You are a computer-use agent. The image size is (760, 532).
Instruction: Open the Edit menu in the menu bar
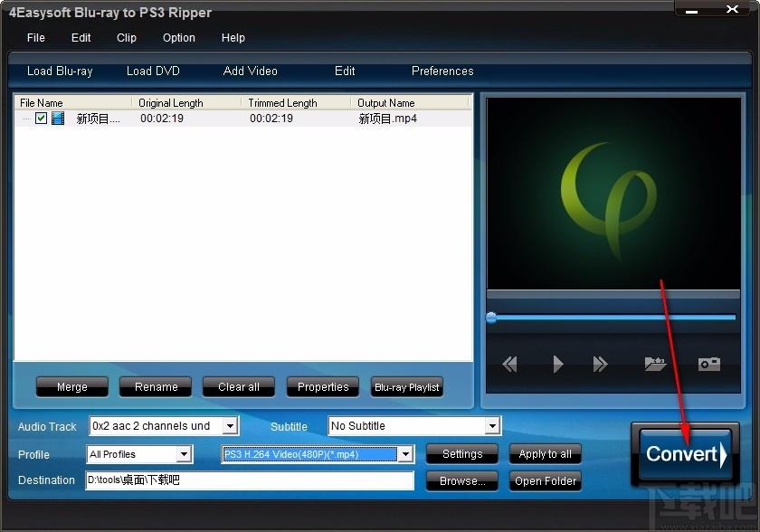pyautogui.click(x=81, y=38)
